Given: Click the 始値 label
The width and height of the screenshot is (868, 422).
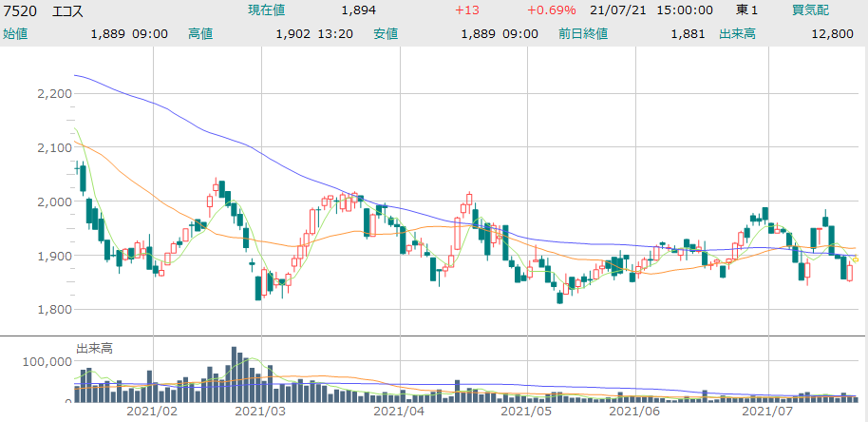Looking at the screenshot, I should click(x=15, y=33).
